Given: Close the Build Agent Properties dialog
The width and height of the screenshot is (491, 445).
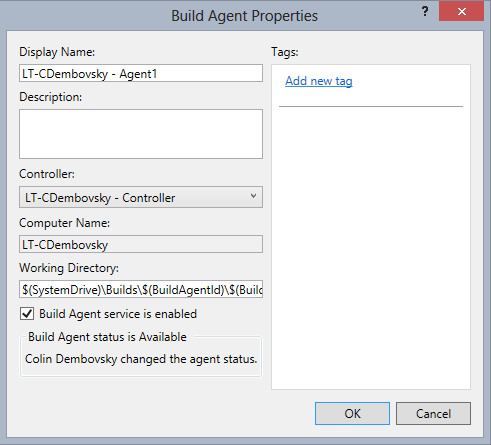Looking at the screenshot, I should coord(461,12).
